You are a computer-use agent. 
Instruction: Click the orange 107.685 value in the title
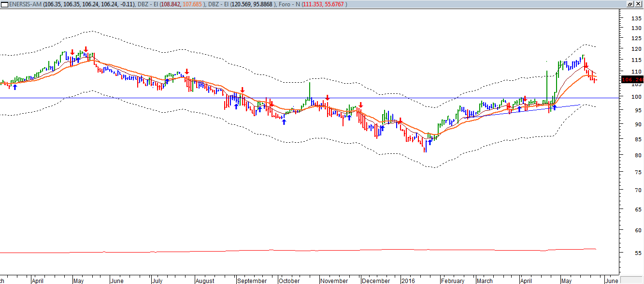click(193, 4)
